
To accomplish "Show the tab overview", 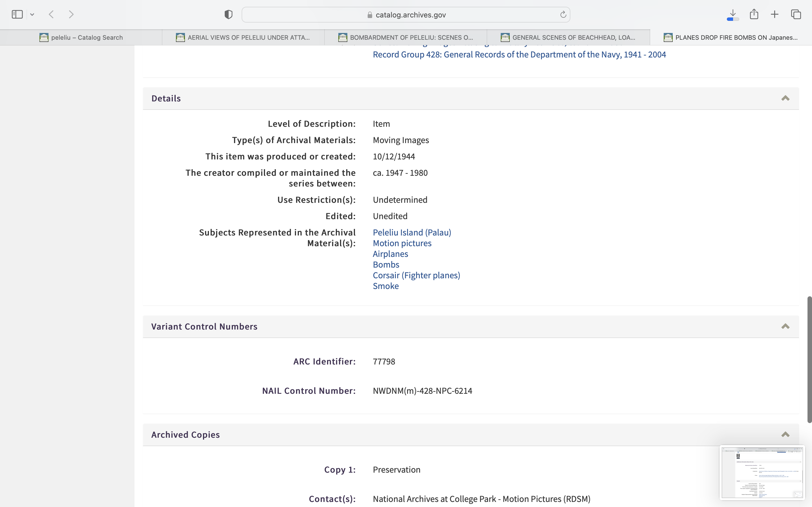I will [796, 14].
